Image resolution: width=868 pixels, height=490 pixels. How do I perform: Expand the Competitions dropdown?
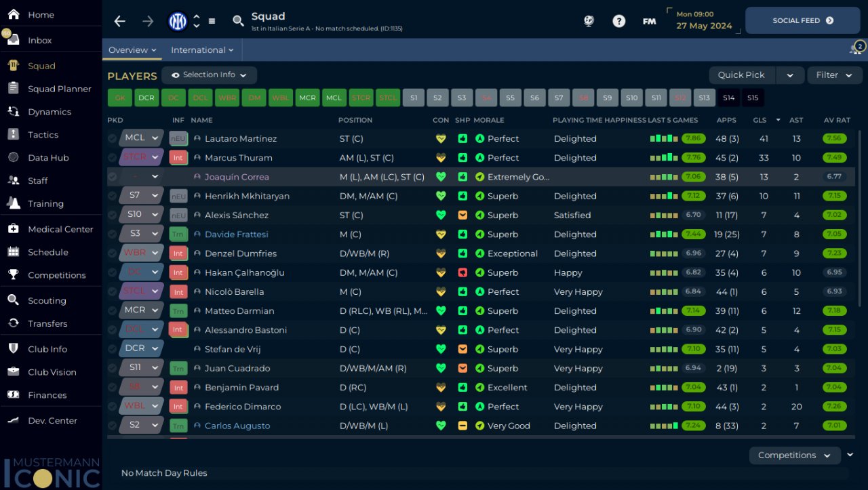tap(794, 455)
